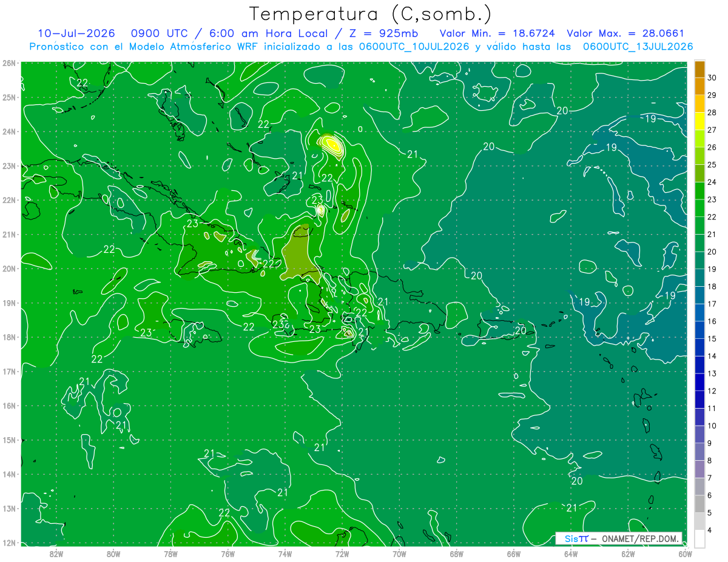Select the '10-Jul-2026' date text
Screen dimensions: 728x562
point(75,33)
